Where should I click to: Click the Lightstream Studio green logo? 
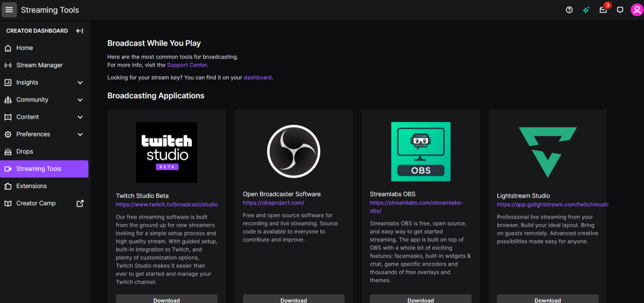point(548,152)
